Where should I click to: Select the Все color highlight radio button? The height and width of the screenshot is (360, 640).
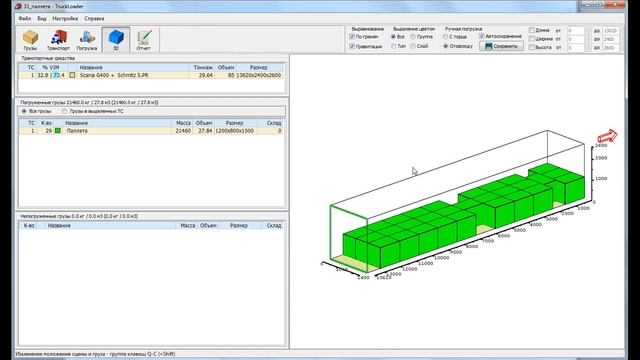pos(393,37)
